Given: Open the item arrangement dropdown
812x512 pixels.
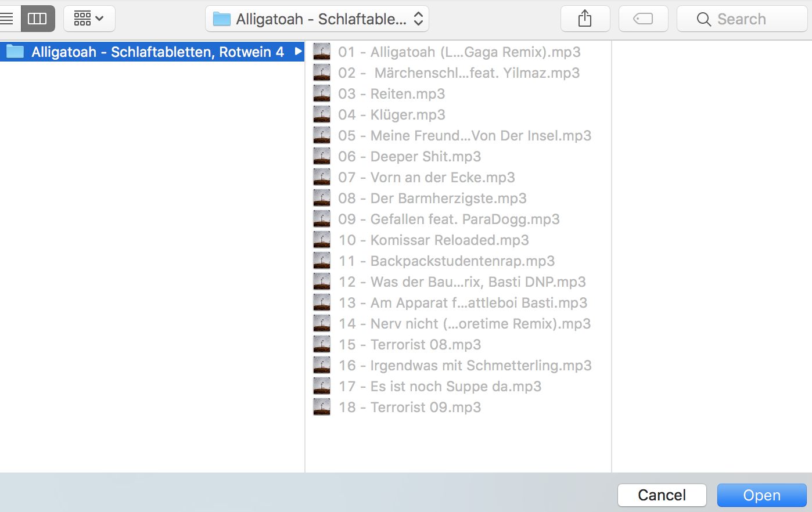Looking at the screenshot, I should click(89, 19).
